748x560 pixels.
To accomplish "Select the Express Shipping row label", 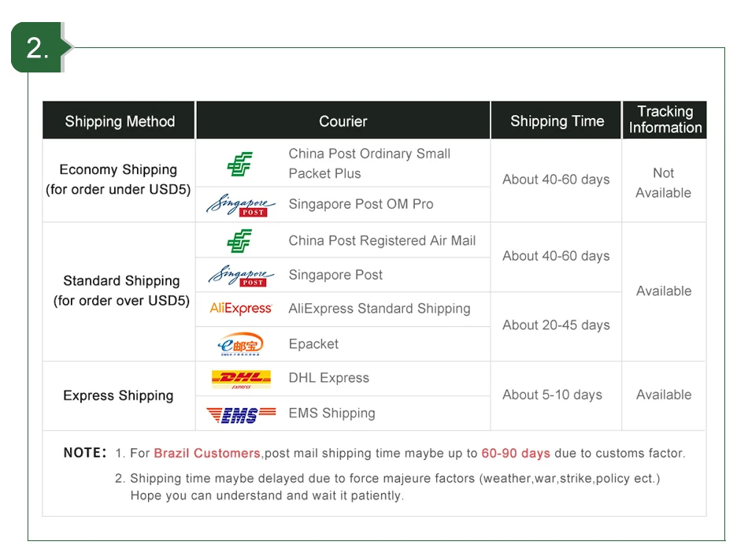I will (118, 395).
